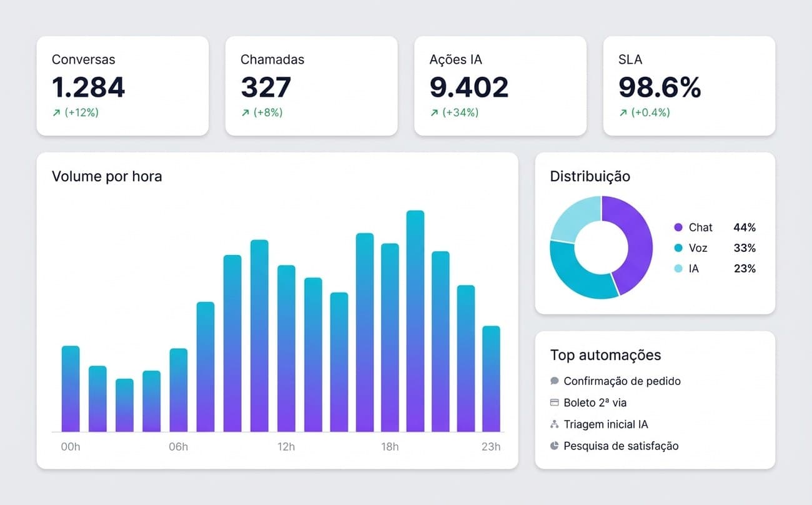Viewport: 812px width, 505px height.
Task: Click the Chamadas card label
Action: 272,59
